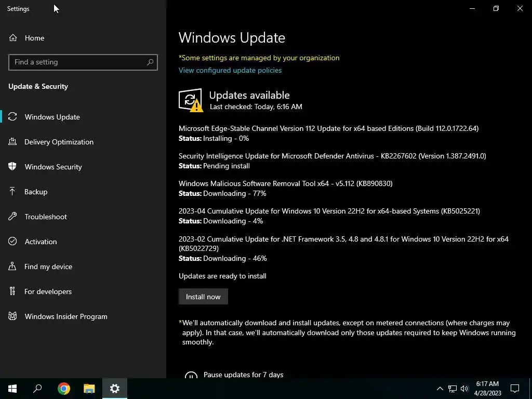532x399 pixels.
Task: Click the Home house icon
Action: 13,37
